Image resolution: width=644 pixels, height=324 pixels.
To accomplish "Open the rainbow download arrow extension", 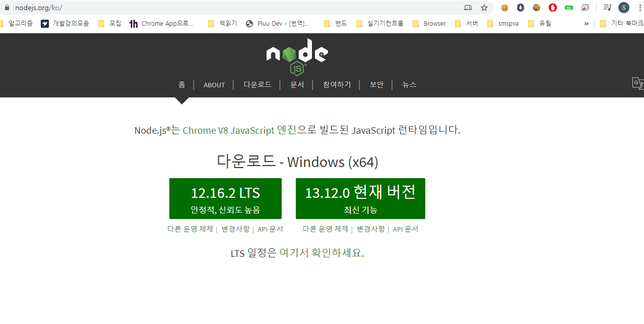I will point(521,8).
